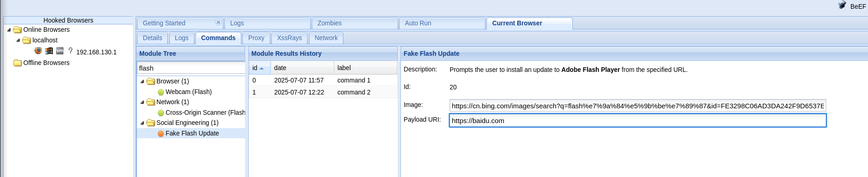The height and width of the screenshot is (177, 868).
Task: Click the label column header
Action: (365, 68)
